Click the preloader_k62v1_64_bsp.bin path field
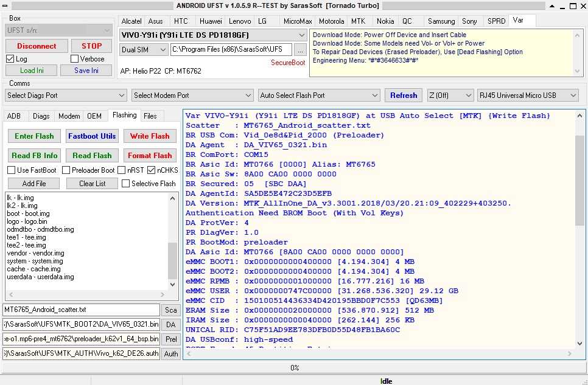 coord(82,339)
